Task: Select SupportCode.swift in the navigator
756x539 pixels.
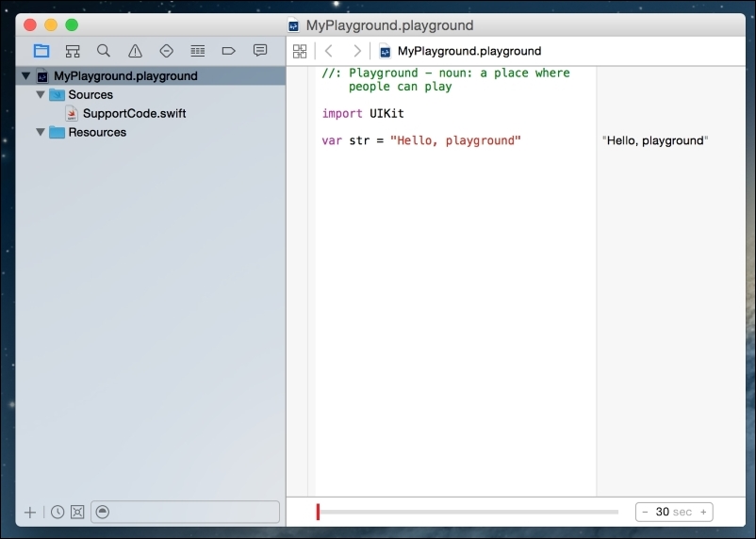Action: 134,114
